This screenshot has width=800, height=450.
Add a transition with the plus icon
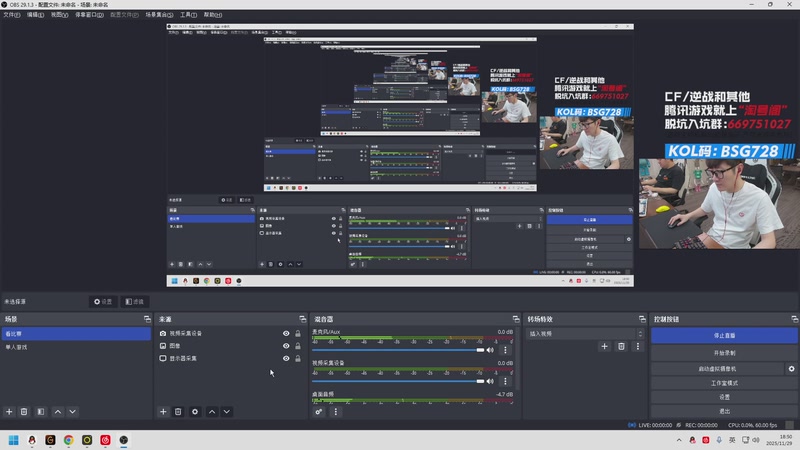(x=604, y=346)
